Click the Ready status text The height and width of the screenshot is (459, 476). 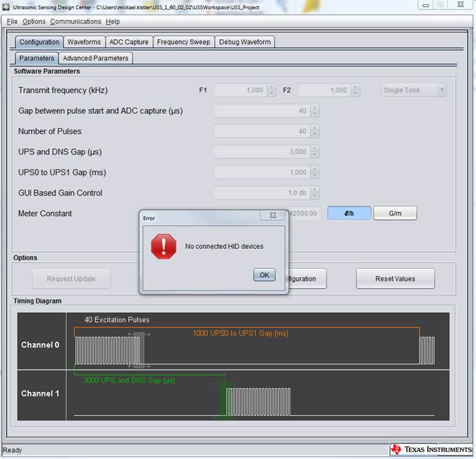tap(12, 450)
